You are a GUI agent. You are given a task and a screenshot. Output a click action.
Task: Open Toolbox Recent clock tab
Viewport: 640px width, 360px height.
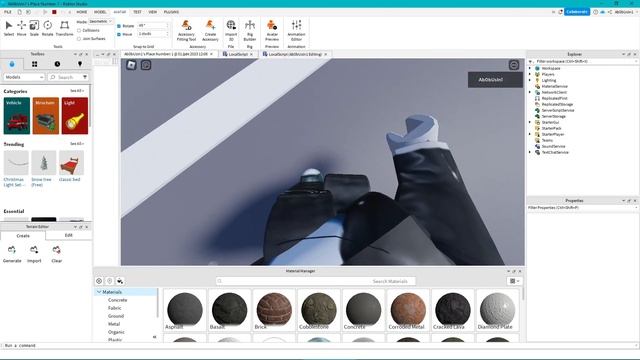pyautogui.click(x=57, y=64)
